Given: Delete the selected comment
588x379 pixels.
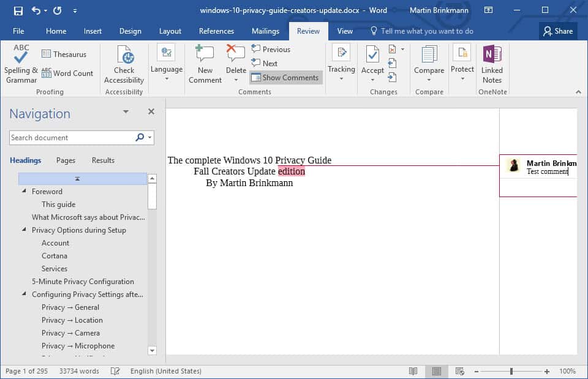Looking at the screenshot, I should coord(236,59).
